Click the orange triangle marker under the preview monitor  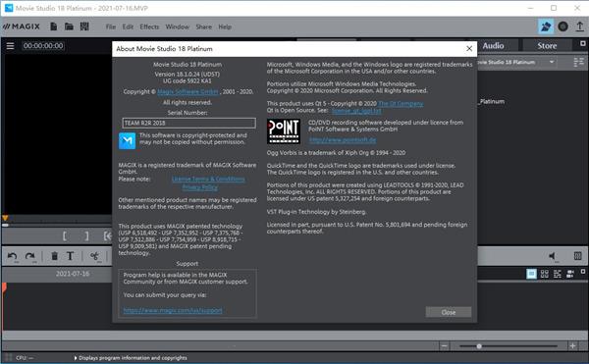[x=5, y=218]
